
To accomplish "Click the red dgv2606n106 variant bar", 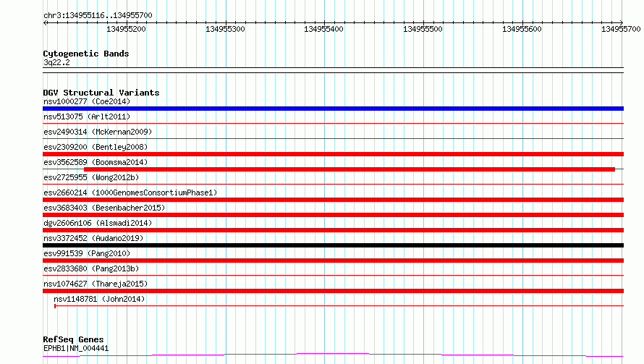I will point(333,230).
